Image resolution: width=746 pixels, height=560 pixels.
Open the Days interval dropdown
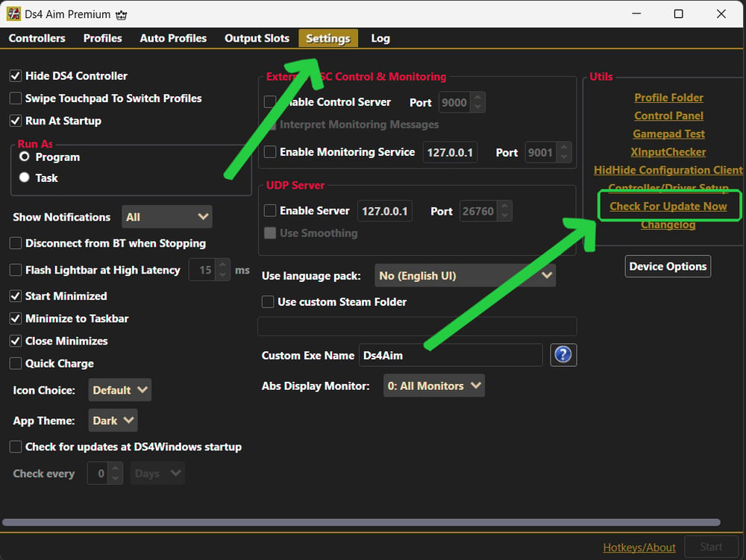tap(157, 473)
